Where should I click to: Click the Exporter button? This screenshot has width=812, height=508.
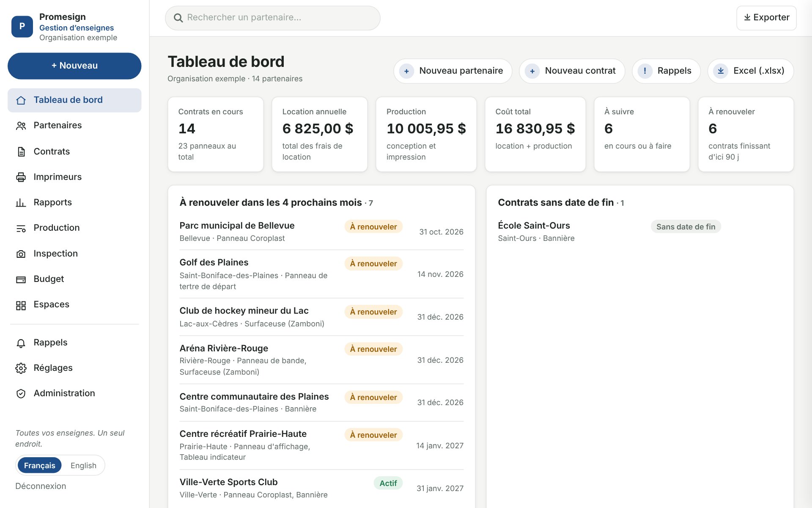pyautogui.click(x=766, y=18)
